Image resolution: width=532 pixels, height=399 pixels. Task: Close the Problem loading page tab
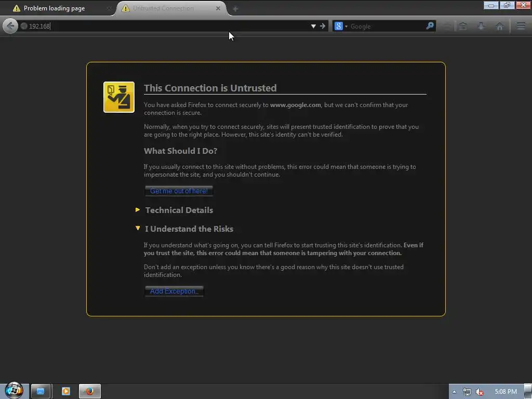click(x=109, y=8)
